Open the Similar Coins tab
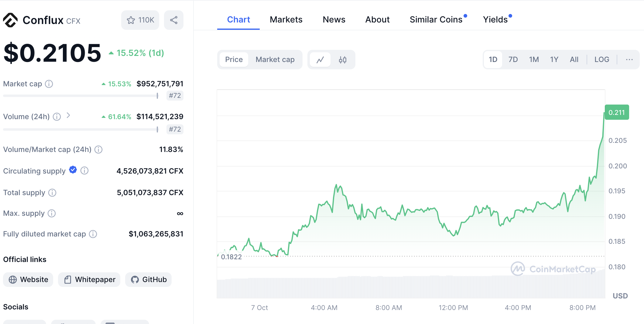The height and width of the screenshot is (324, 644). 436,19
